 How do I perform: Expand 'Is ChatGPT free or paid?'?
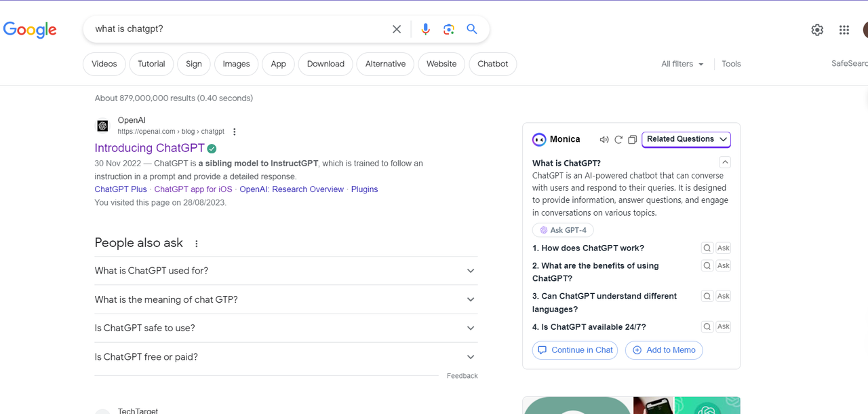point(285,357)
